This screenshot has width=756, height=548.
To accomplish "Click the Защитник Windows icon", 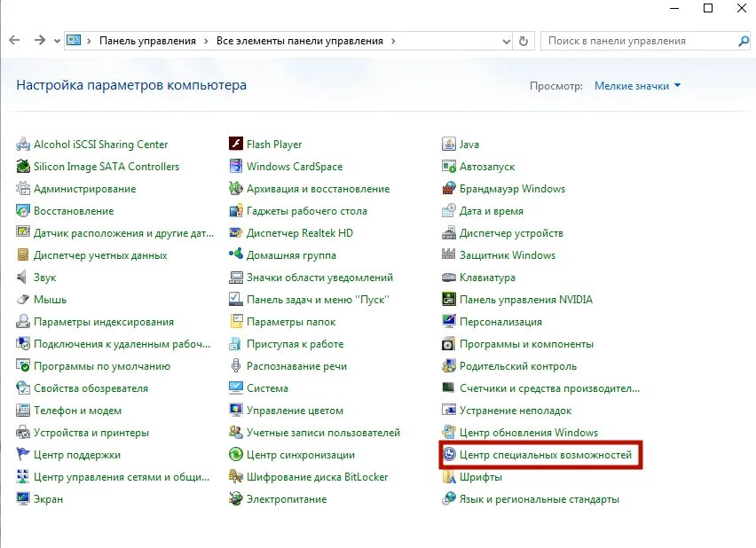I will (449, 255).
